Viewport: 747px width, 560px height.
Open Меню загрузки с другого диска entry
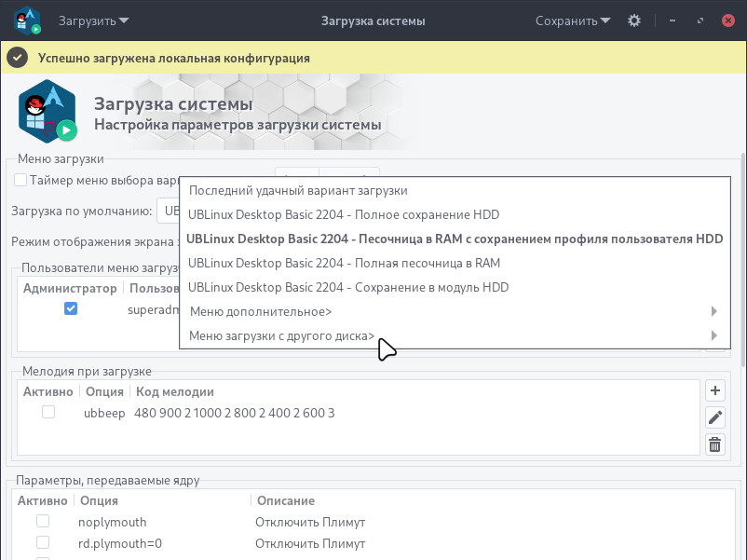[455, 335]
